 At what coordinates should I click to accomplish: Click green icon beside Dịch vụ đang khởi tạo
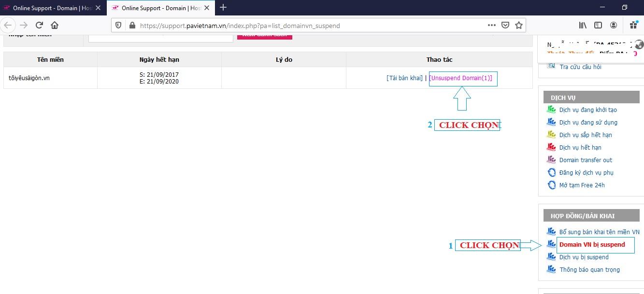pos(551,109)
